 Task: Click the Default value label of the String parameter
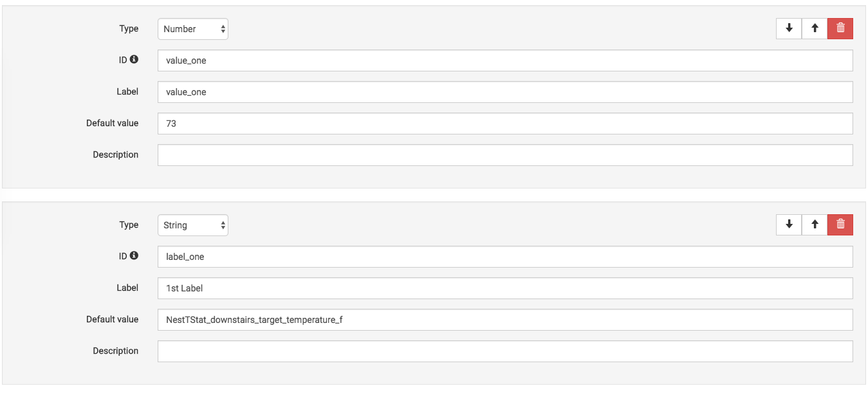(112, 319)
